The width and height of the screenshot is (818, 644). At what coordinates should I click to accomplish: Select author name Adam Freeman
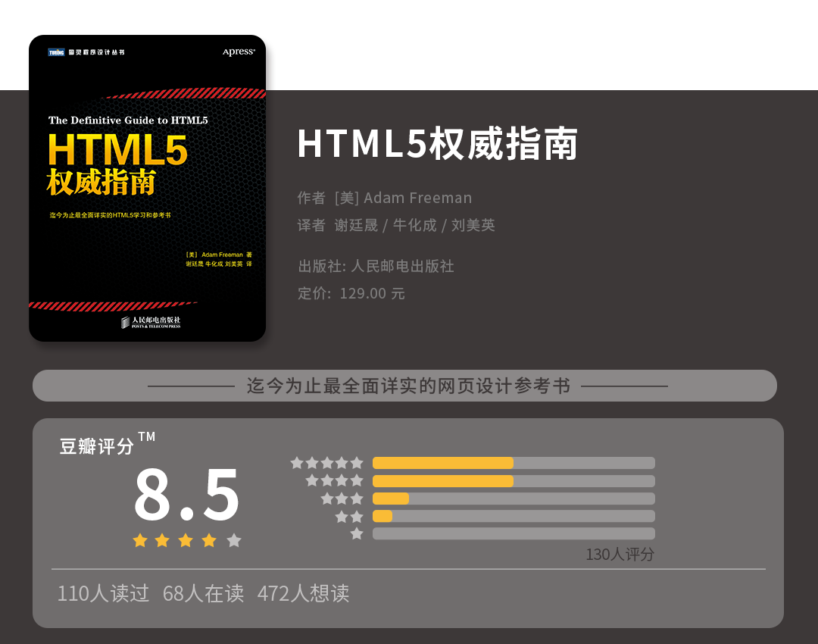(417, 198)
